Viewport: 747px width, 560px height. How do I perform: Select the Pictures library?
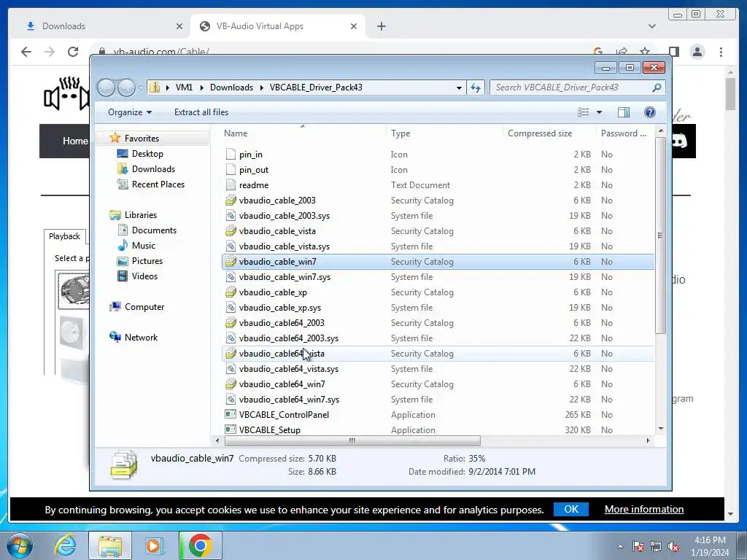click(x=147, y=261)
